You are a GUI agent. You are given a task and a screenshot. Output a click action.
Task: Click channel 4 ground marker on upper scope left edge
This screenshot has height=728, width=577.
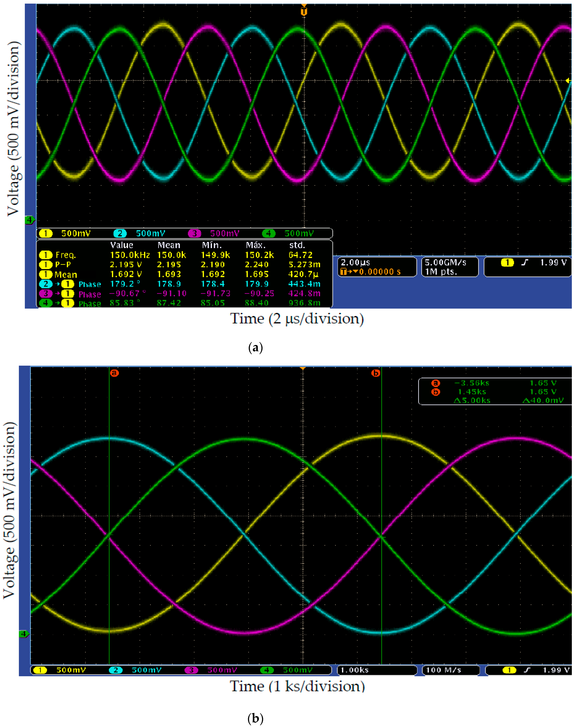point(30,220)
